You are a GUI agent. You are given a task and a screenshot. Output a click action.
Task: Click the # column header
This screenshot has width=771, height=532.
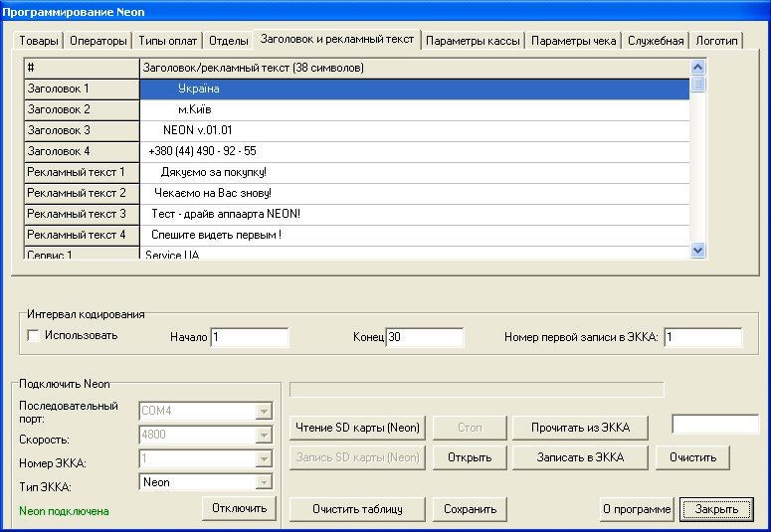click(82, 68)
